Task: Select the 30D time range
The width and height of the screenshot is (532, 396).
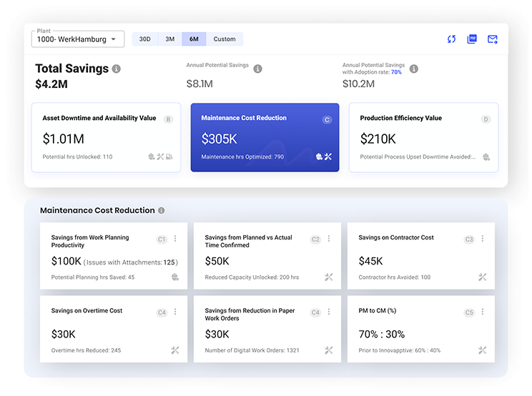Action: tap(144, 39)
